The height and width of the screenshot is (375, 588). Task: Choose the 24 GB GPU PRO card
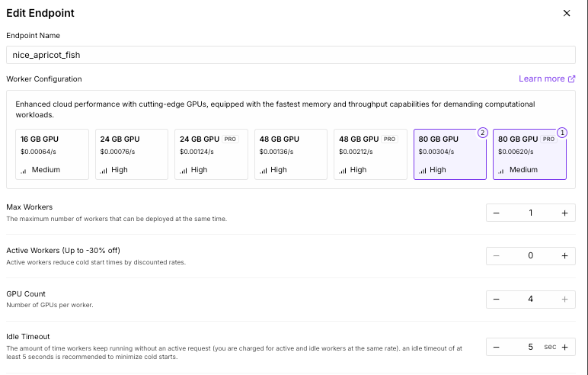tap(212, 154)
